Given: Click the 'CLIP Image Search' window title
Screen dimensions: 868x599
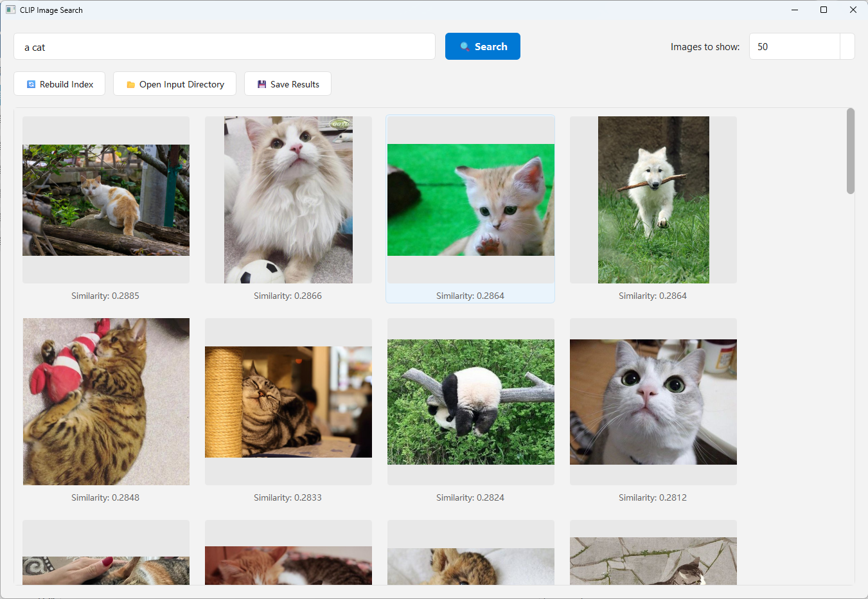Looking at the screenshot, I should click(51, 10).
